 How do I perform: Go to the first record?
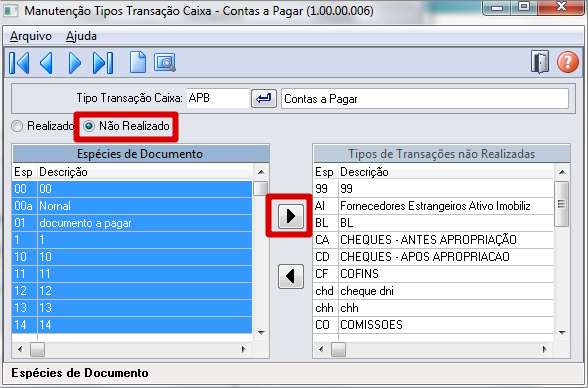pos(19,63)
